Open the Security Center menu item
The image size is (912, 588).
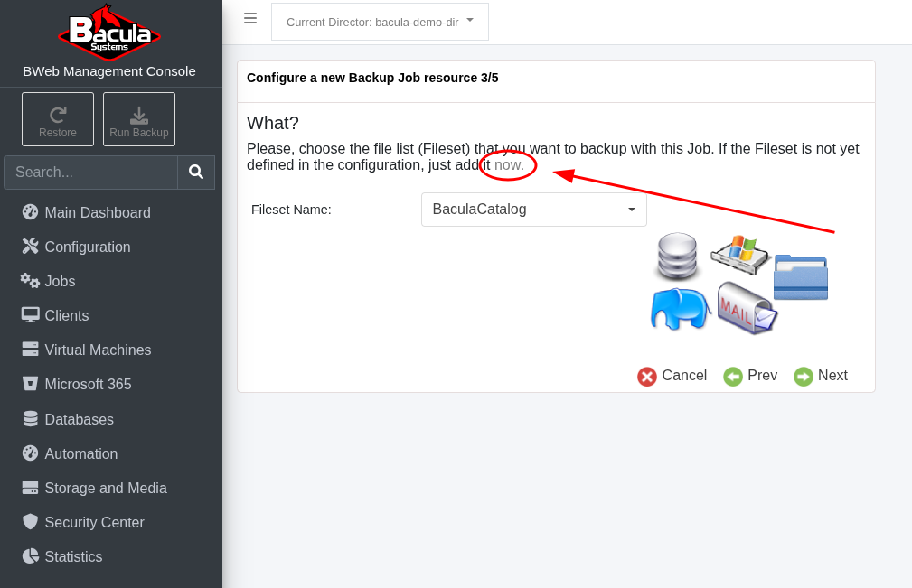tap(94, 522)
